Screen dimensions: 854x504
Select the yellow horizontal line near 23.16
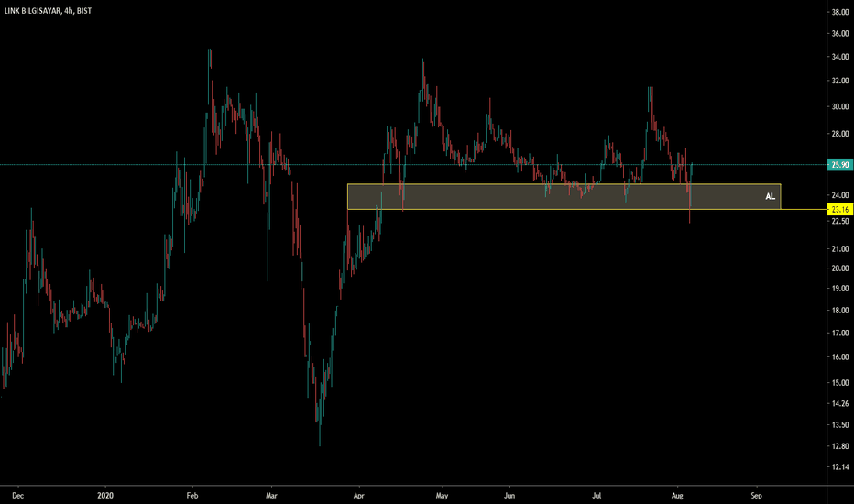coord(804,209)
